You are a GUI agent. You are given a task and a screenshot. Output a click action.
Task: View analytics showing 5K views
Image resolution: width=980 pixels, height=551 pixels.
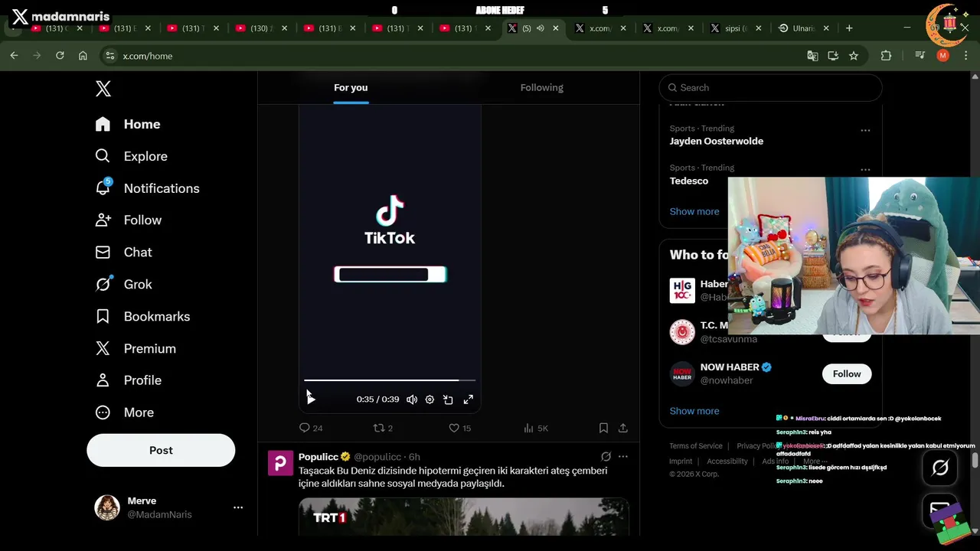pos(536,429)
